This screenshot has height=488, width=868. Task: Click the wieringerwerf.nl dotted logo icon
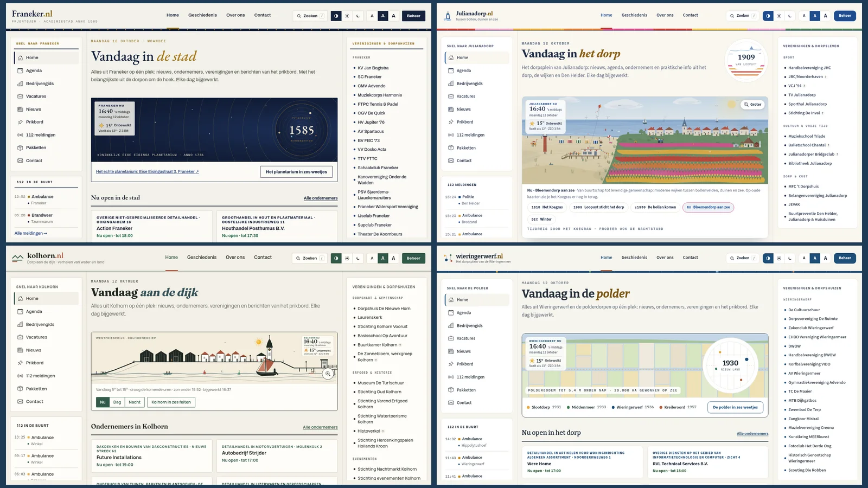pyautogui.click(x=448, y=258)
